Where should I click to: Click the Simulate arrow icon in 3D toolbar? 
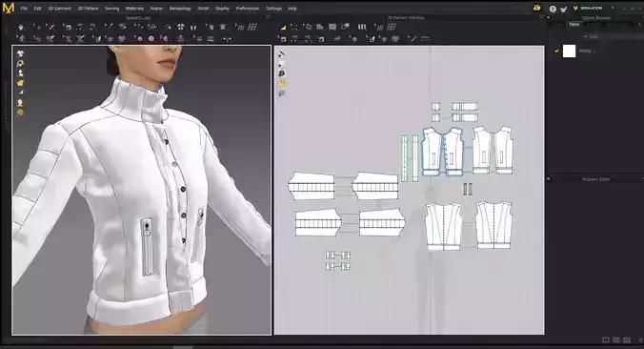click(21, 27)
